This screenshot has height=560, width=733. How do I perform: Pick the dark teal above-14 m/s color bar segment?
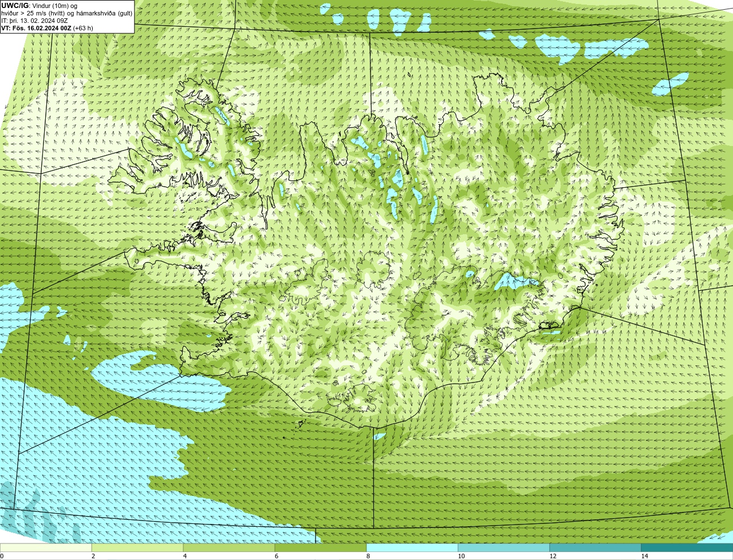pos(687,548)
